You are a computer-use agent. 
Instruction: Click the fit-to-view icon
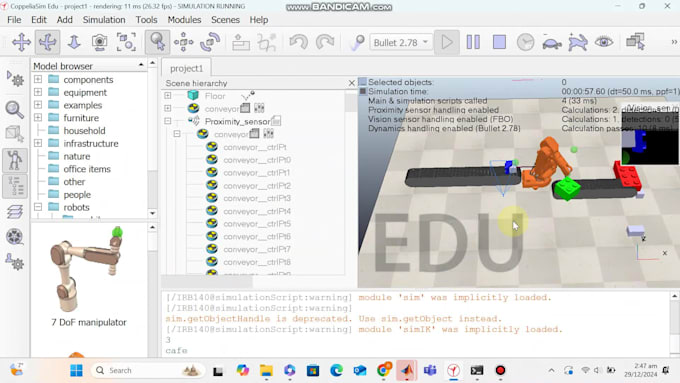(x=126, y=43)
